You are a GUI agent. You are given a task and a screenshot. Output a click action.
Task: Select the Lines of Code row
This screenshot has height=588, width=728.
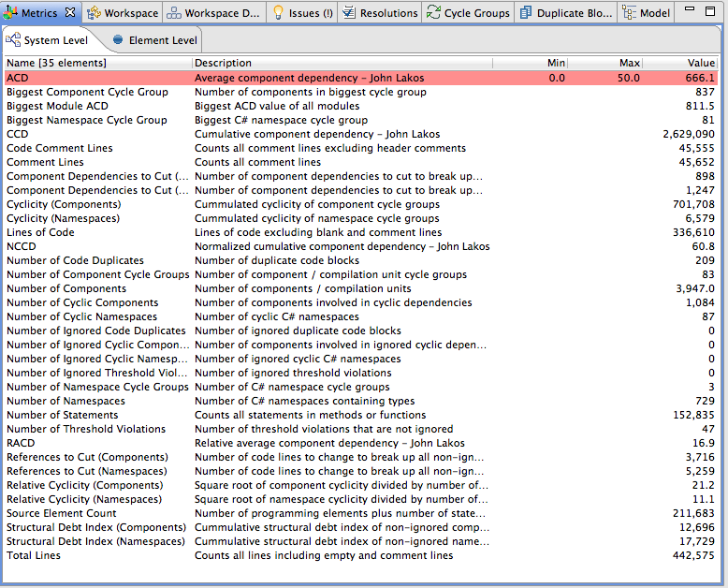[x=361, y=232]
